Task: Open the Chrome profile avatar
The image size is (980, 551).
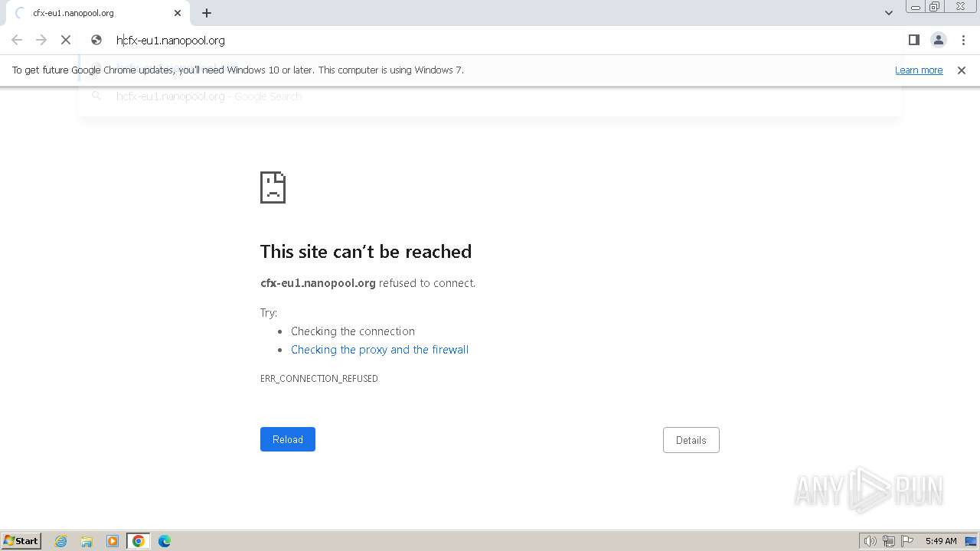Action: [938, 40]
